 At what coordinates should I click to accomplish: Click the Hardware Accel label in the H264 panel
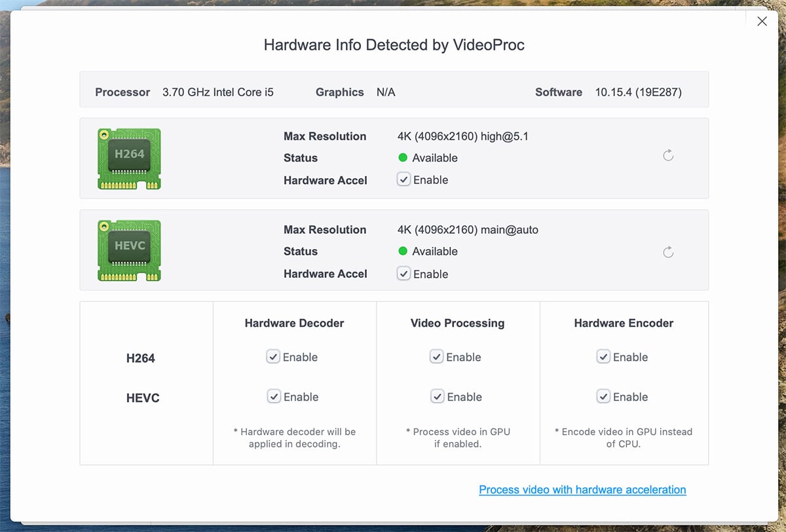coord(326,180)
